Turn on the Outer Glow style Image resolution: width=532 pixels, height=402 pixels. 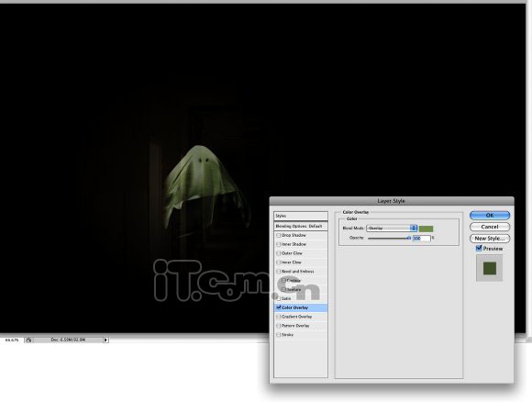[x=279, y=253]
